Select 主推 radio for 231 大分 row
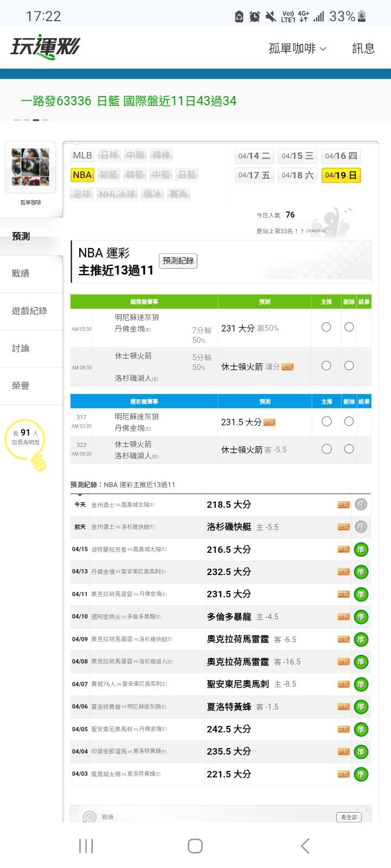Image resolution: width=391 pixels, height=868 pixels. tap(326, 327)
